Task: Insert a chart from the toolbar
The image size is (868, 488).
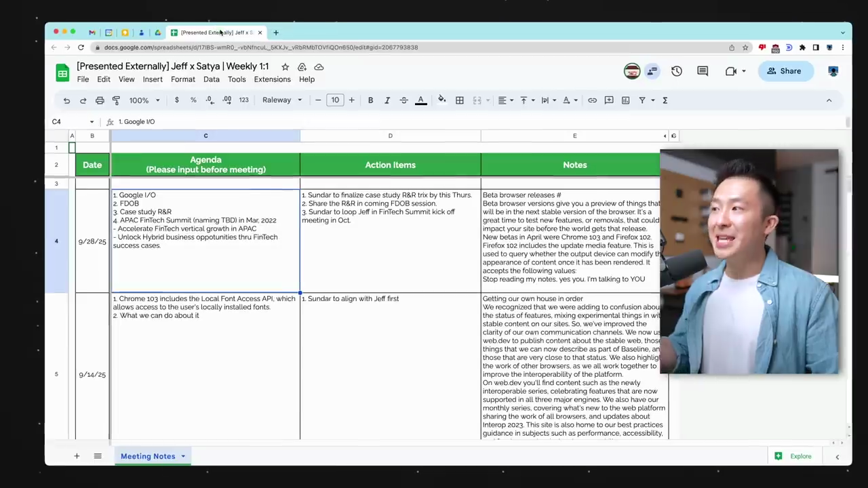Action: 625,100
